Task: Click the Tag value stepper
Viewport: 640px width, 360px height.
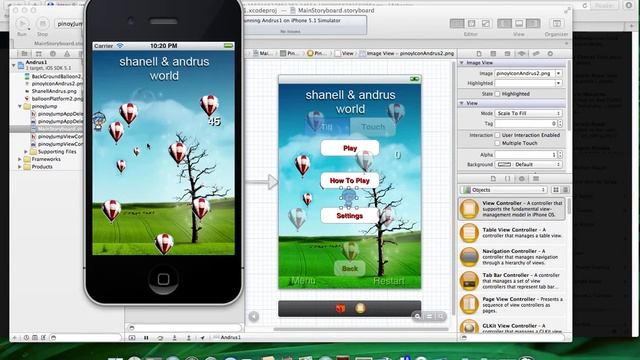Action: tap(560, 123)
